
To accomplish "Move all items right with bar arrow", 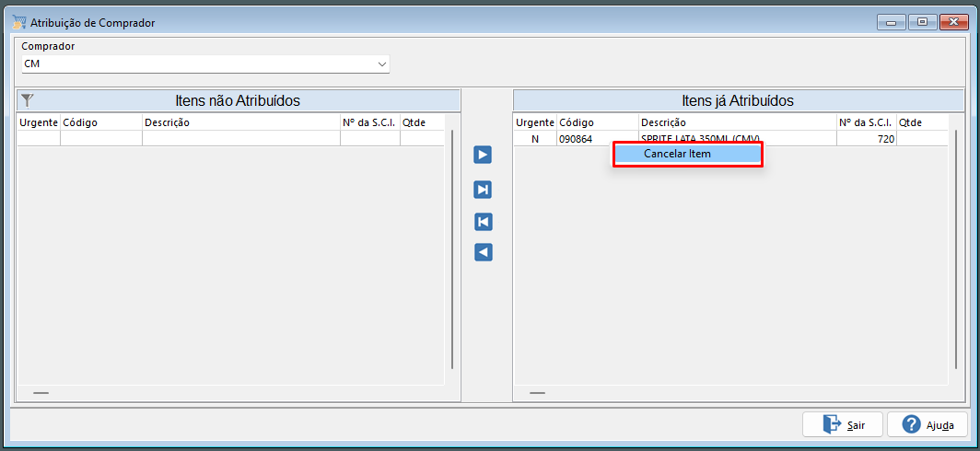I will point(483,190).
